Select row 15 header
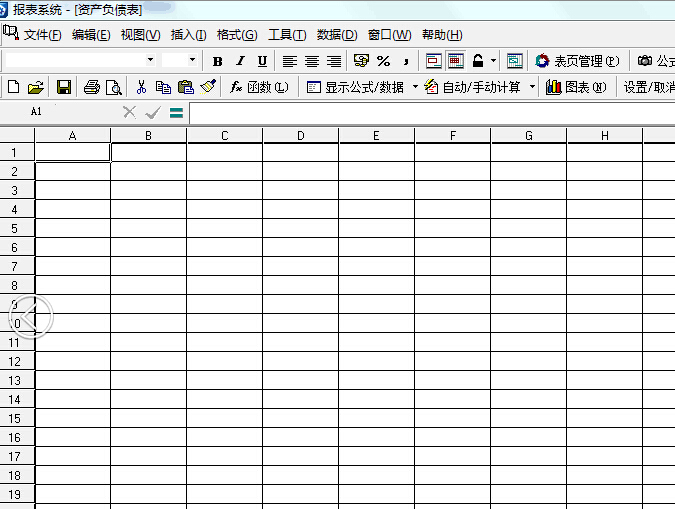 [15, 418]
